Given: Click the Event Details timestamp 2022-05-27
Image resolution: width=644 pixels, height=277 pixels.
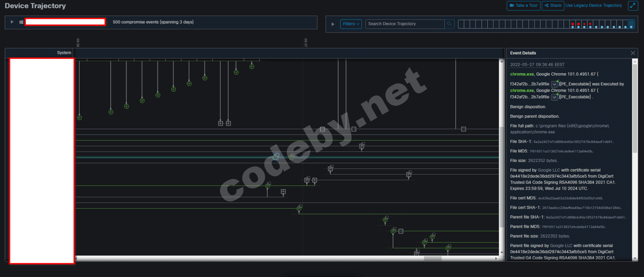Looking at the screenshot, I should pyautogui.click(x=537, y=65).
